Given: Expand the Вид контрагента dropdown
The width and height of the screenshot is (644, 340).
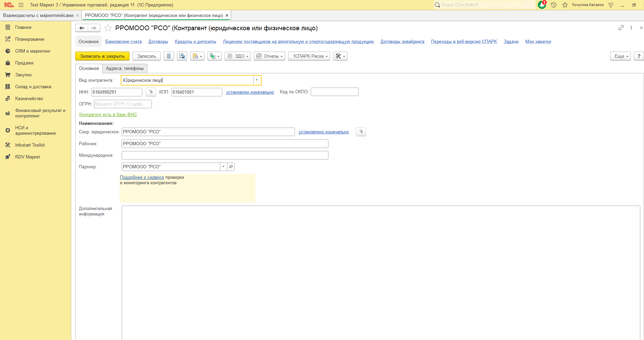Looking at the screenshot, I should tap(257, 80).
